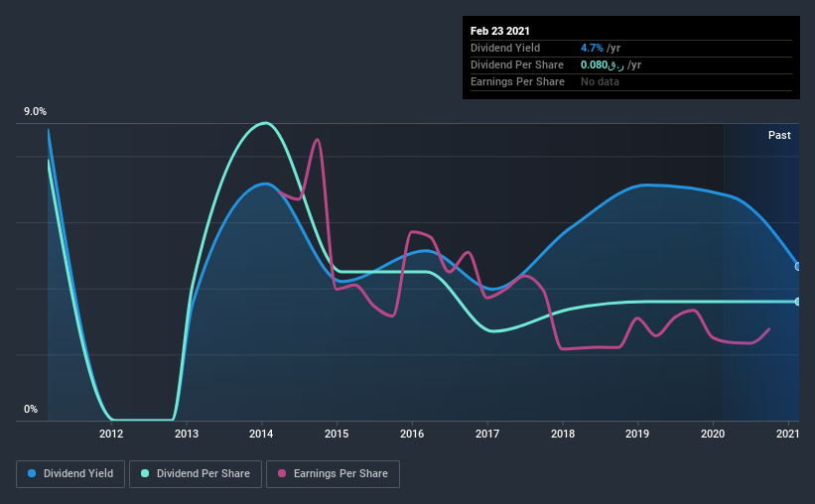The height and width of the screenshot is (504, 815).
Task: Click the teal Dividend Per Share endpoint marker
Action: 798,302
